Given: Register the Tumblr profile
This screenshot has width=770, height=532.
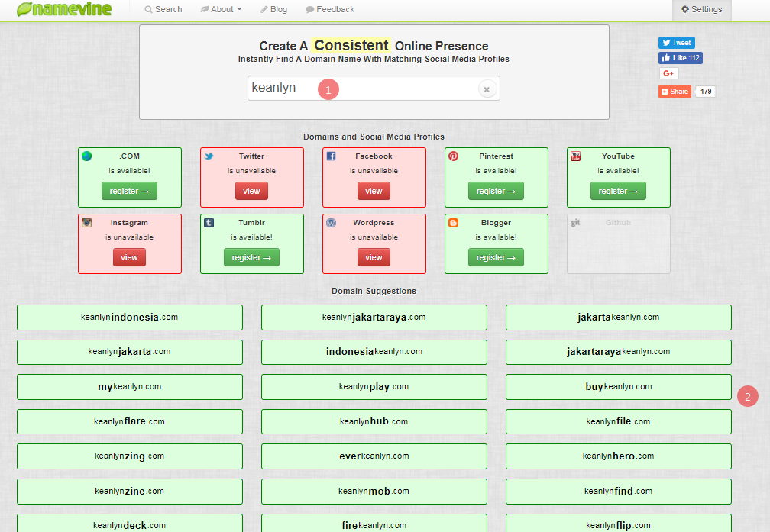Looking at the screenshot, I should [x=251, y=257].
